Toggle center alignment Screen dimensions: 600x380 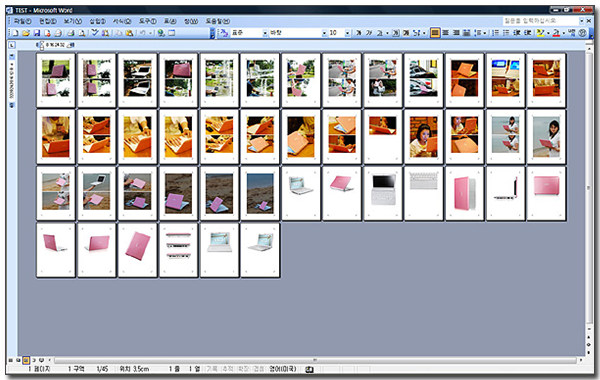[x=445, y=33]
